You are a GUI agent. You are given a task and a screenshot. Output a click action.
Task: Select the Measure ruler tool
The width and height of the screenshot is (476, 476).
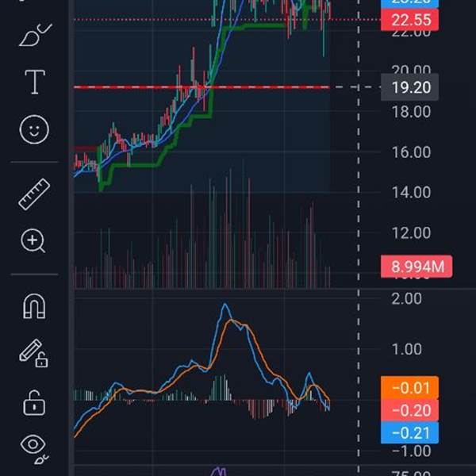coord(34,194)
